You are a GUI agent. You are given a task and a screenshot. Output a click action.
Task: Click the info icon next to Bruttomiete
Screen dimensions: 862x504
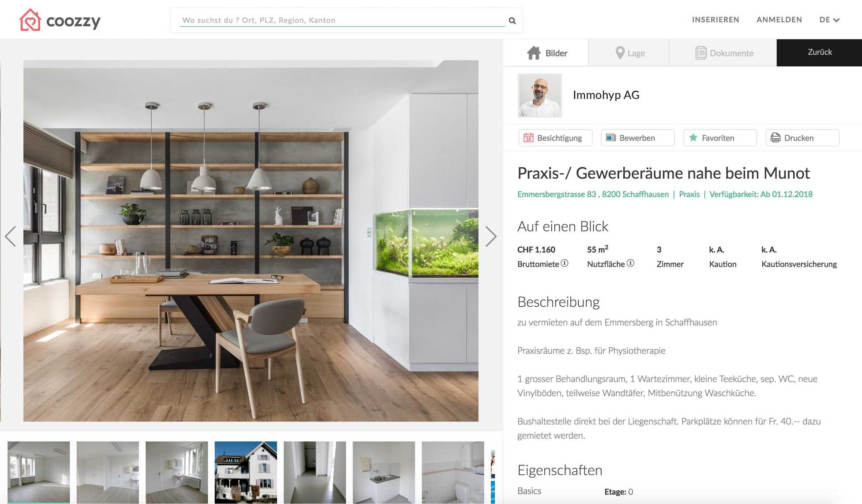565,263
